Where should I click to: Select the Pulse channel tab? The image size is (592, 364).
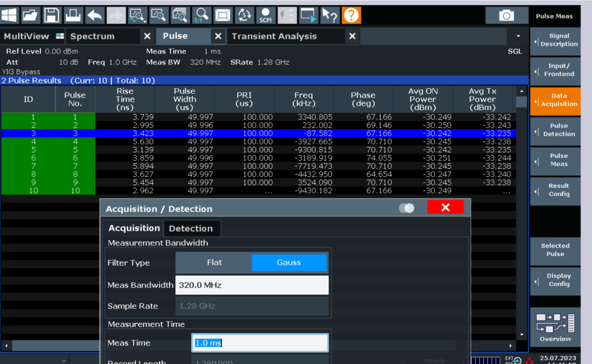pos(175,36)
